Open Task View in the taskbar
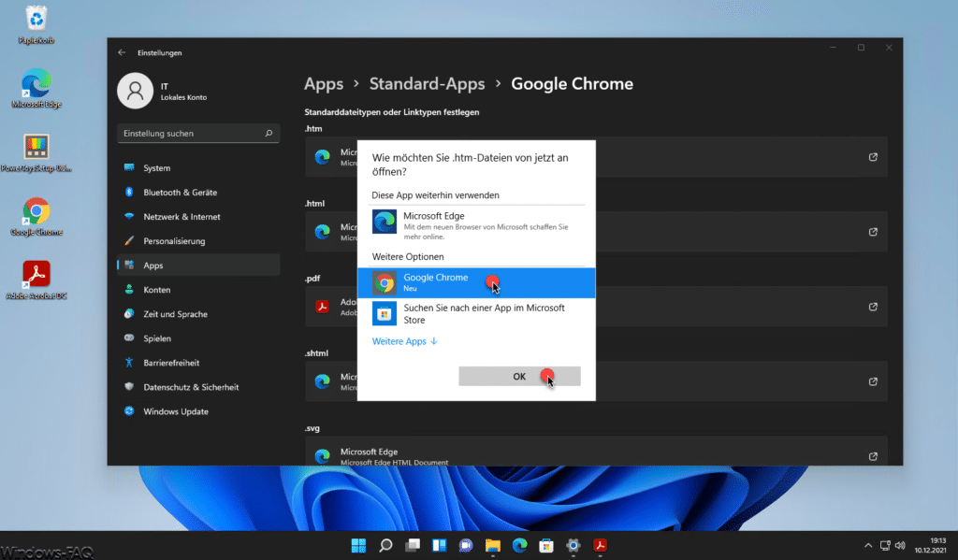The image size is (958, 560). point(413,545)
